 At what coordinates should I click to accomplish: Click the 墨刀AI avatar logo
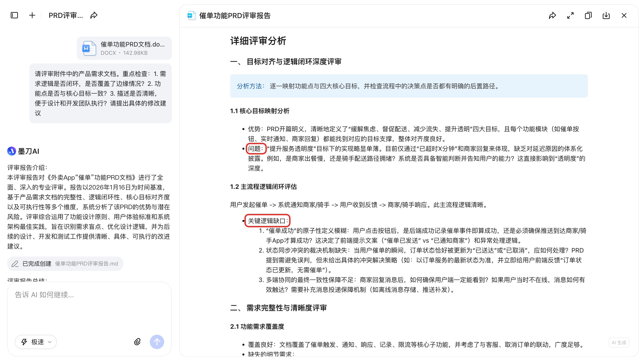(11, 151)
